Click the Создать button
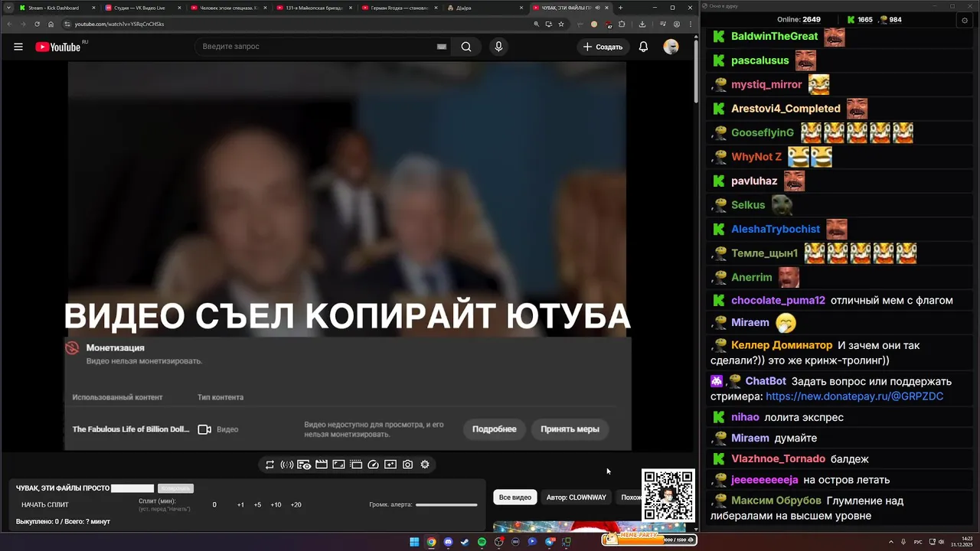Viewport: 980px width, 551px height. pyautogui.click(x=603, y=47)
